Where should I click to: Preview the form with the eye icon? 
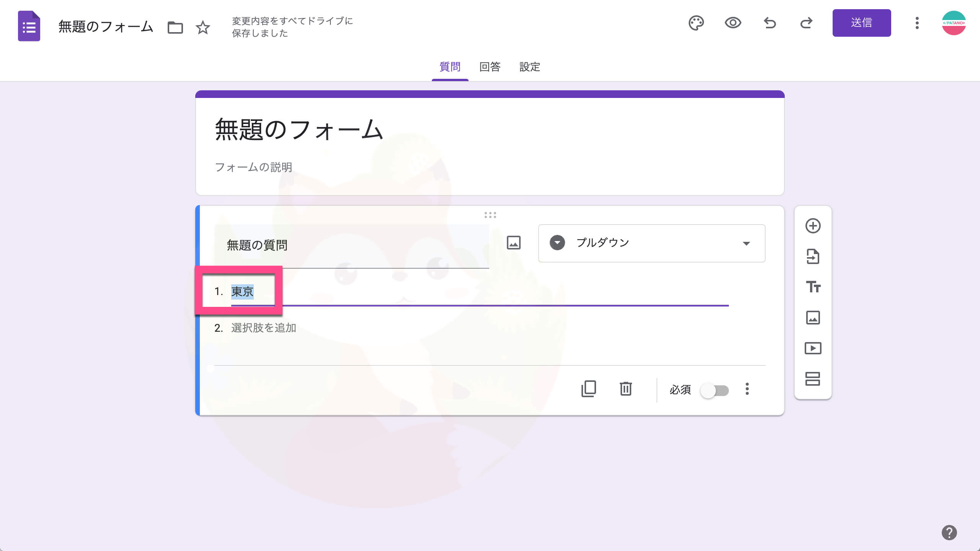[733, 23]
